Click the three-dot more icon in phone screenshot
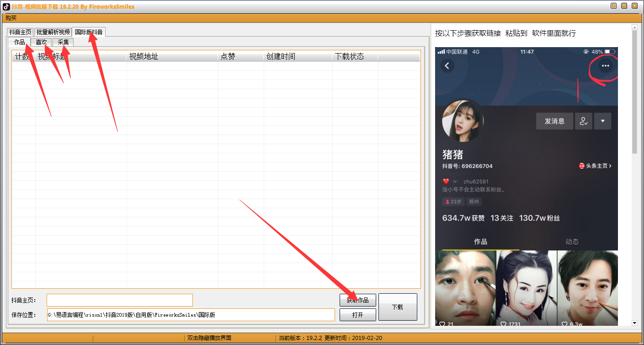 [606, 66]
